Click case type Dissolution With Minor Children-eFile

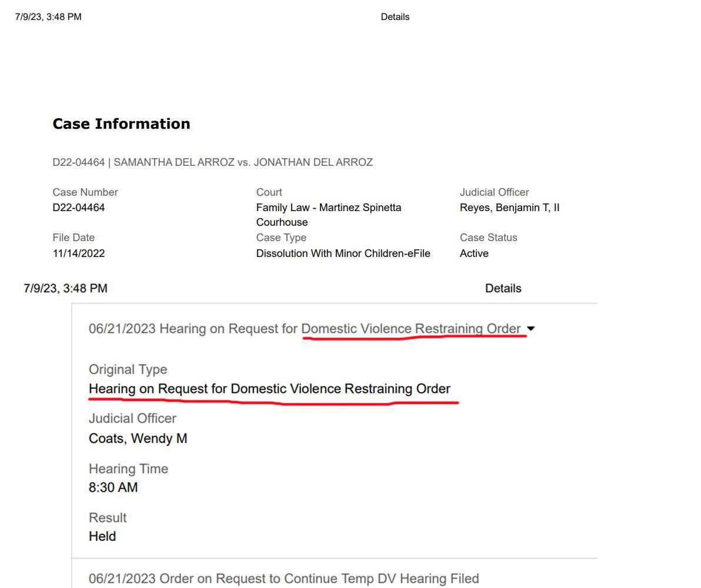(x=343, y=253)
